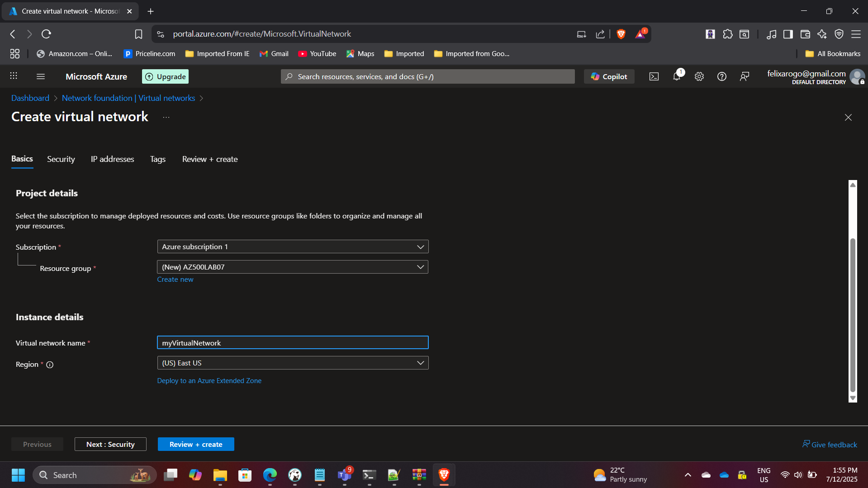Open the notifications bell
The image size is (868, 488).
click(676, 76)
